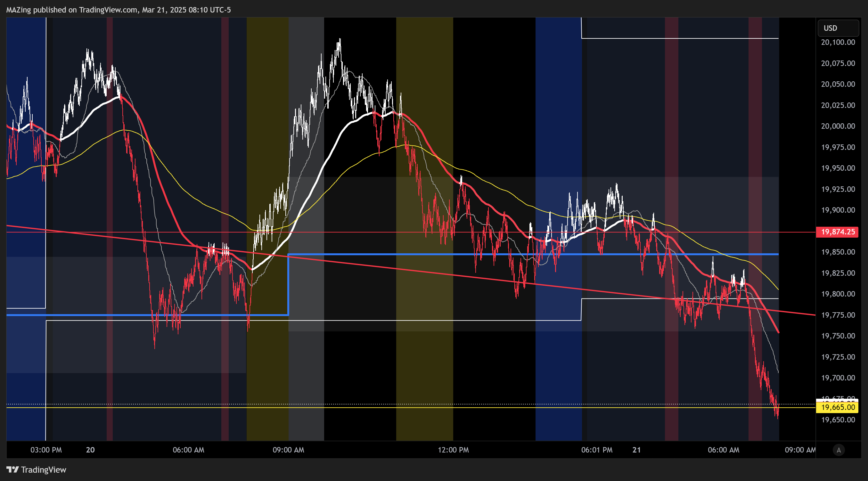Click the 06:01 PM time axis label

(597, 450)
